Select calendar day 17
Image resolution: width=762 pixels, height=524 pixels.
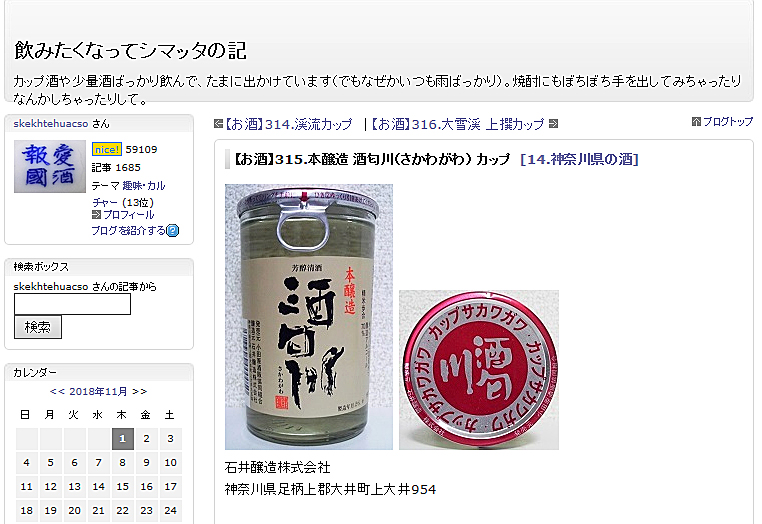(x=171, y=487)
